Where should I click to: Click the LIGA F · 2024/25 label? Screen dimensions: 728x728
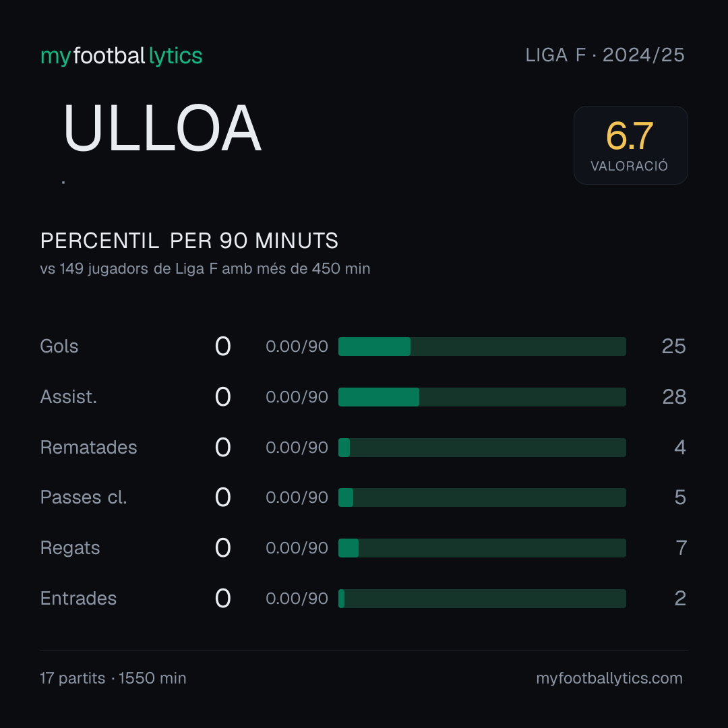coord(605,55)
